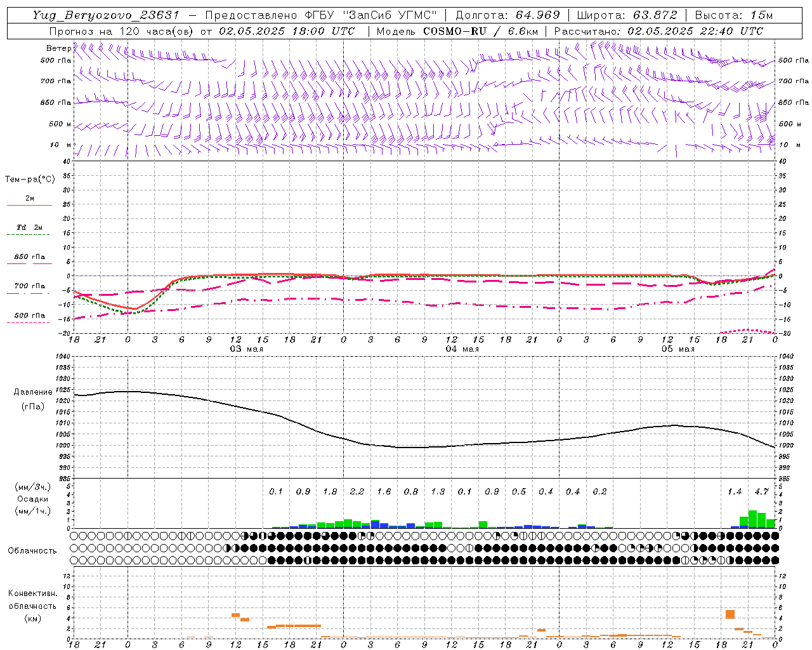
Task: Click the longitude value Долгота: 64.969
Action: click(x=507, y=15)
